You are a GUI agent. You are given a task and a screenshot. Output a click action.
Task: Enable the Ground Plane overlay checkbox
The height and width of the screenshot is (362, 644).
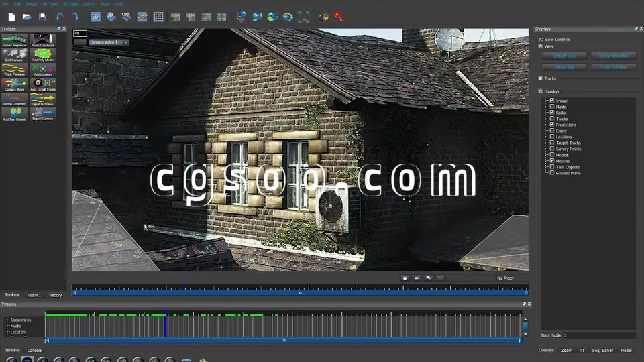coord(552,173)
